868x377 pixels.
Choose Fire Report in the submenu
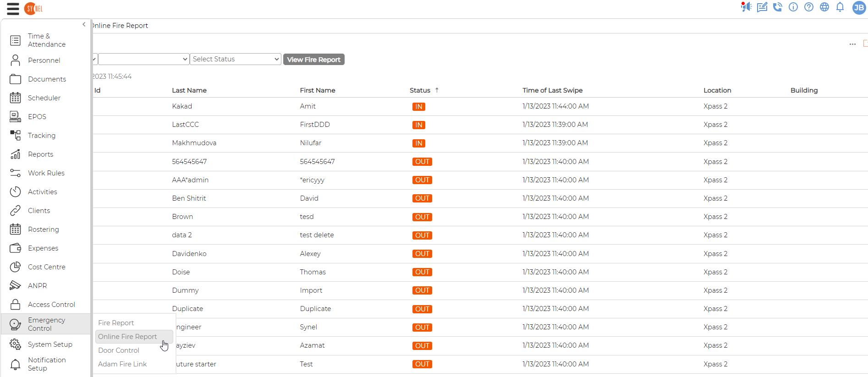click(116, 323)
